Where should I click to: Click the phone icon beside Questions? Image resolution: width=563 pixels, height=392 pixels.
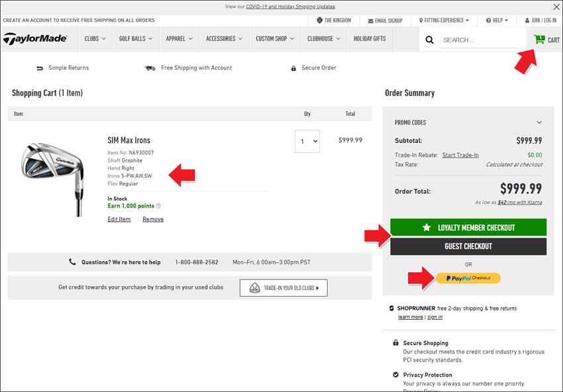[x=72, y=262]
